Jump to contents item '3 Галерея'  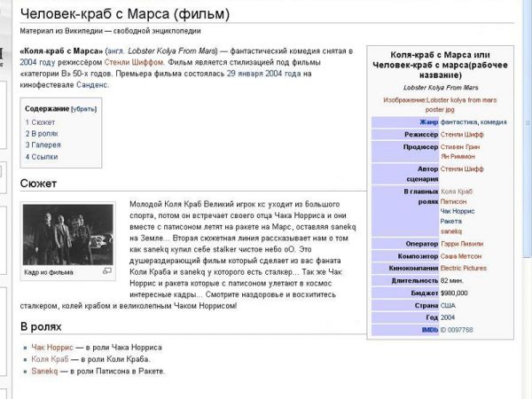(43, 145)
